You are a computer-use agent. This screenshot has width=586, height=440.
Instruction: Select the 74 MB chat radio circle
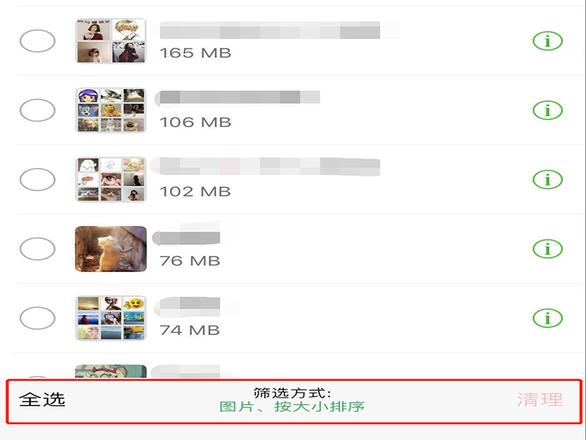tap(37, 318)
